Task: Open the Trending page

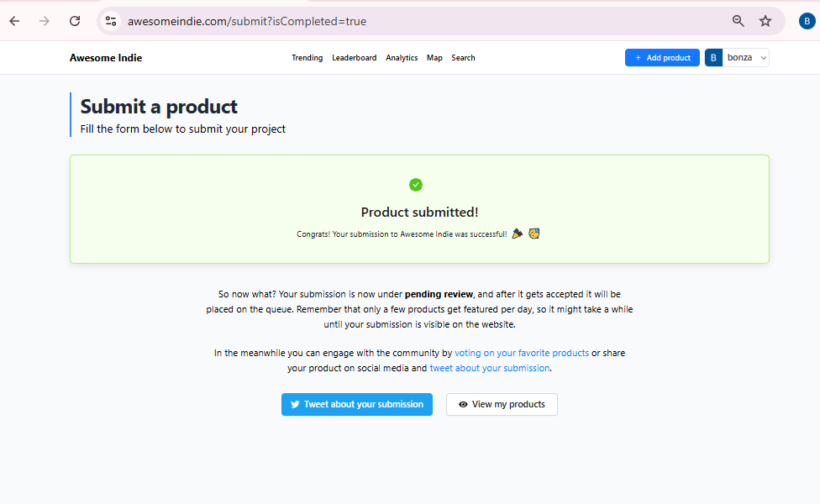Action: (x=307, y=58)
